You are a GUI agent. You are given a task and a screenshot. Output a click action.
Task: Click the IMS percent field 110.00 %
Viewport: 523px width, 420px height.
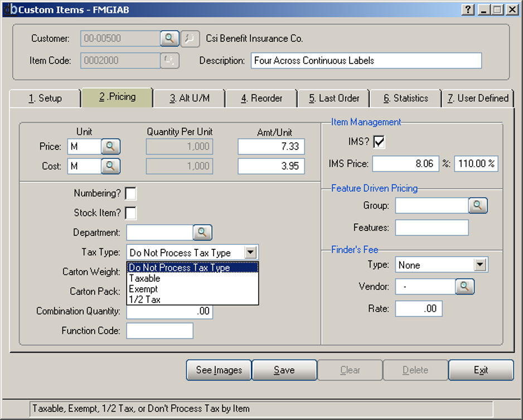(476, 163)
